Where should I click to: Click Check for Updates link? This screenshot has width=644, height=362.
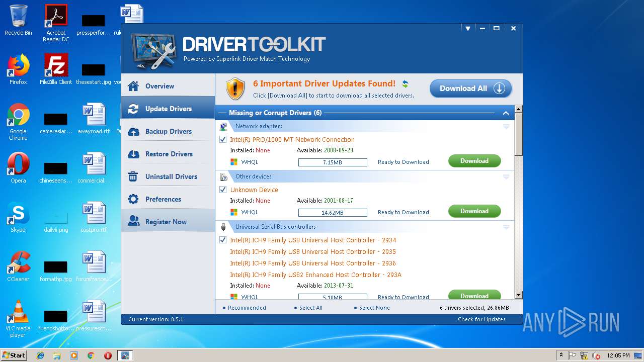coord(481,319)
